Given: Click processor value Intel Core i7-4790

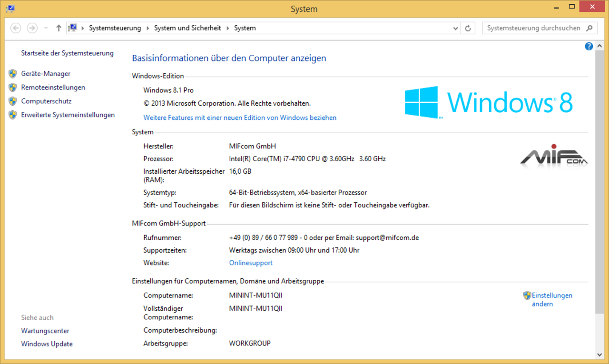Looking at the screenshot, I should click(307, 159).
